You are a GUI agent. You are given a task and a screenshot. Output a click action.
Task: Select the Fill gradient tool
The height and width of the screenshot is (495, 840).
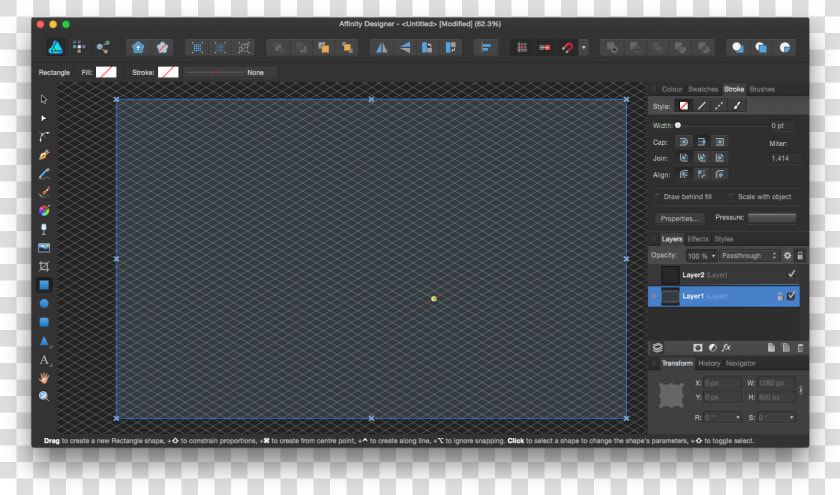[x=44, y=211]
